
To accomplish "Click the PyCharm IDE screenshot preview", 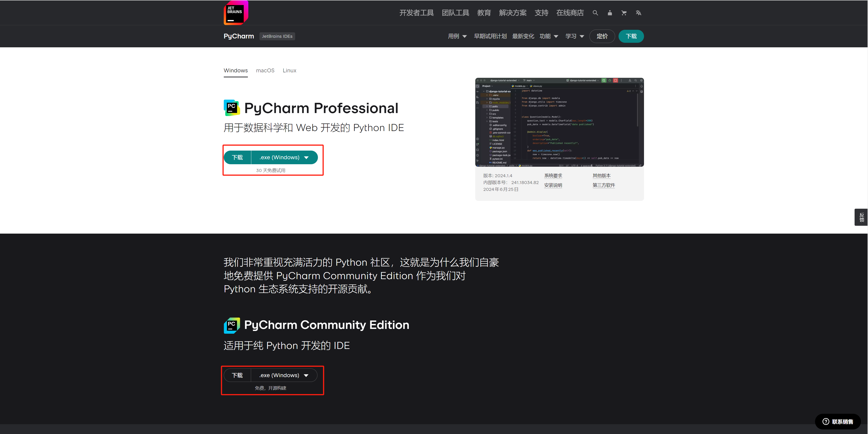I will point(559,122).
